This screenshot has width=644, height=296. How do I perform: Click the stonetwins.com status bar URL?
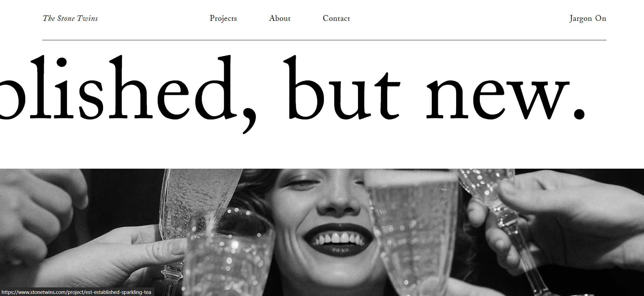[x=77, y=292]
